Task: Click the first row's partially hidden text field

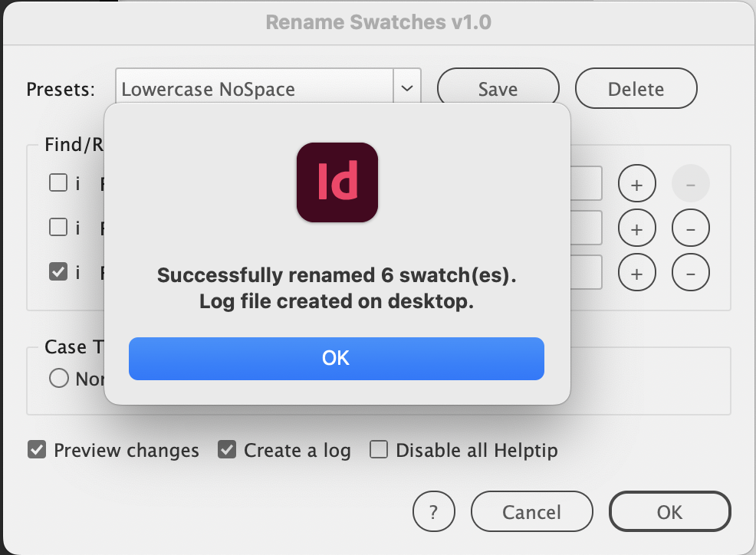Action: (x=587, y=184)
